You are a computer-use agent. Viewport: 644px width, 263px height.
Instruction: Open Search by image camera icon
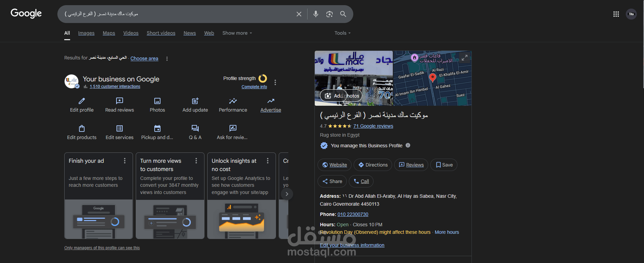click(x=330, y=14)
